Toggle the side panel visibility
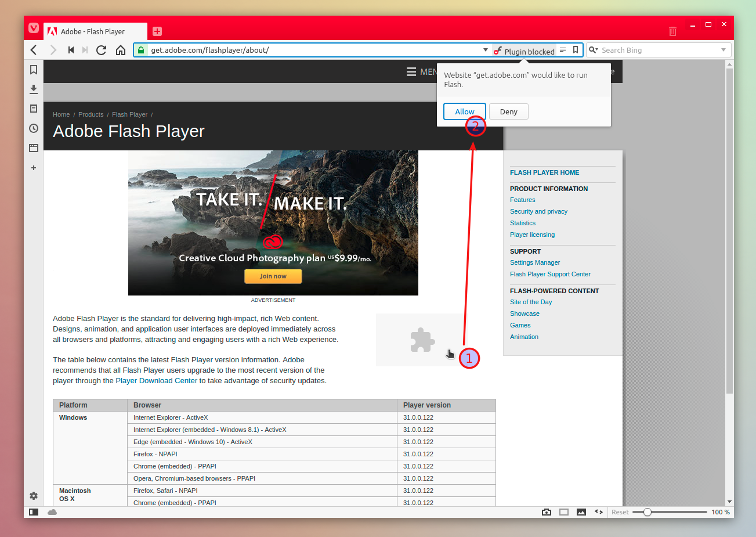 34,512
